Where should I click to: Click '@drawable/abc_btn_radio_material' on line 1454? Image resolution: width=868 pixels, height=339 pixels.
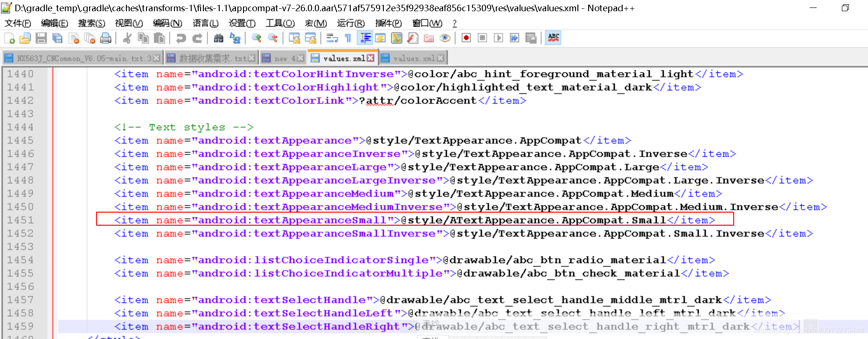[x=555, y=260]
